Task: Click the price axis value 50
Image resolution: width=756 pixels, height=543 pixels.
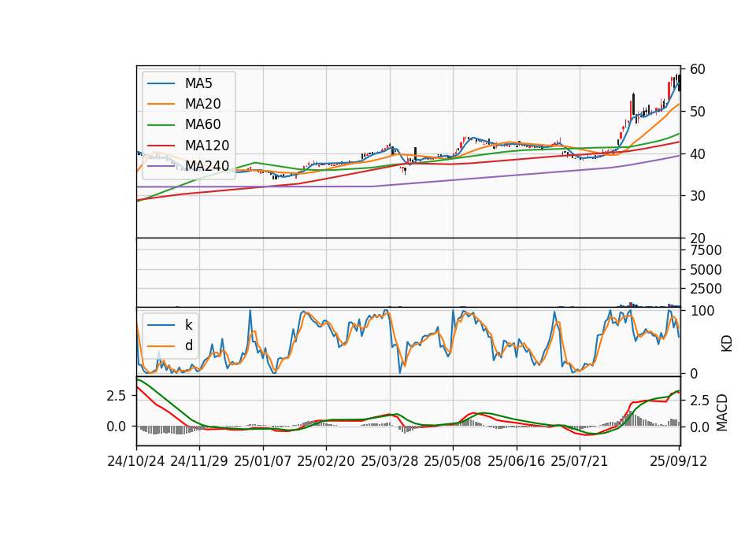Action: pyautogui.click(x=698, y=112)
